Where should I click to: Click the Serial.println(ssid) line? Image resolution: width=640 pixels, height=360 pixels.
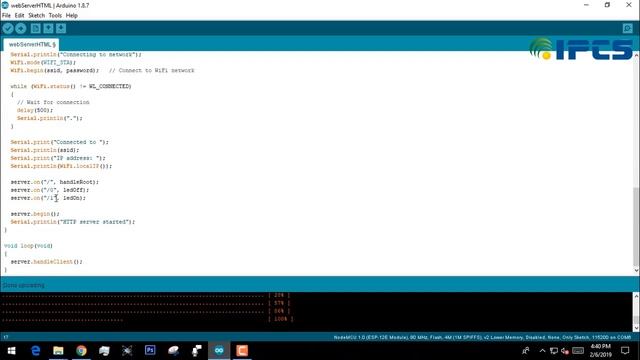44,150
